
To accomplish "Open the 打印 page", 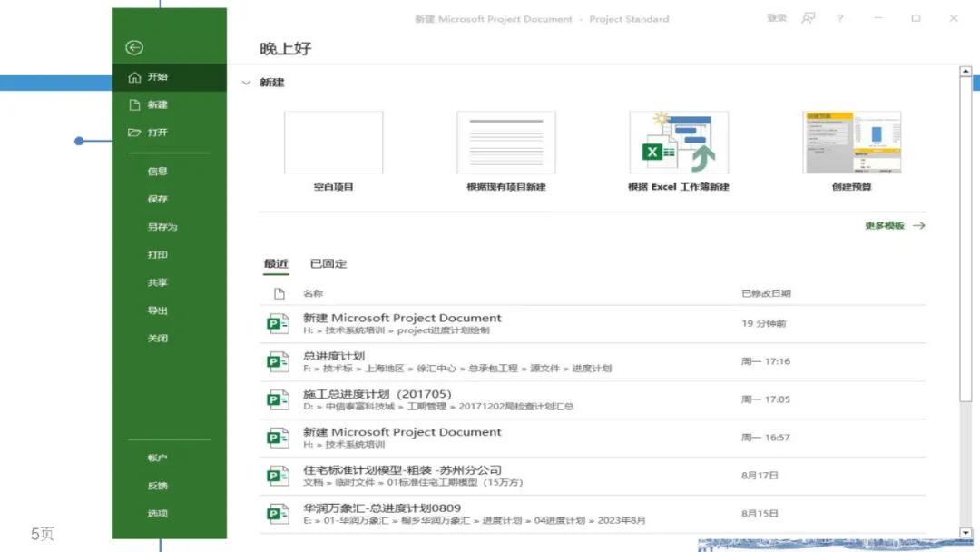I will 157,254.
